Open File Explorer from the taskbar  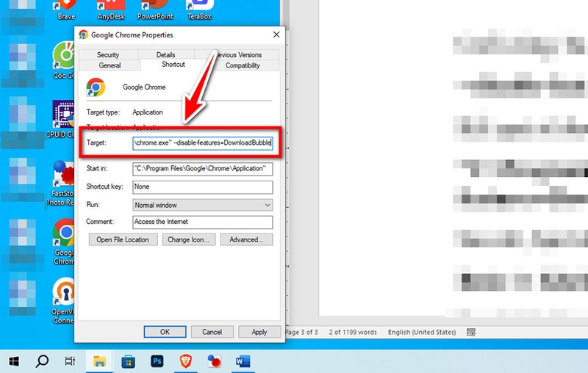(x=99, y=361)
